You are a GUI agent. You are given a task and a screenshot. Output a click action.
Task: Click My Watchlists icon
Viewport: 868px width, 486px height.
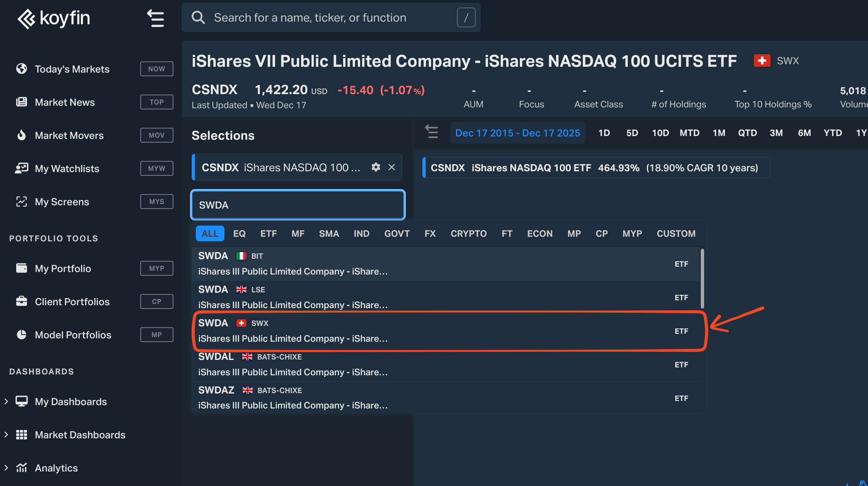[x=22, y=168]
